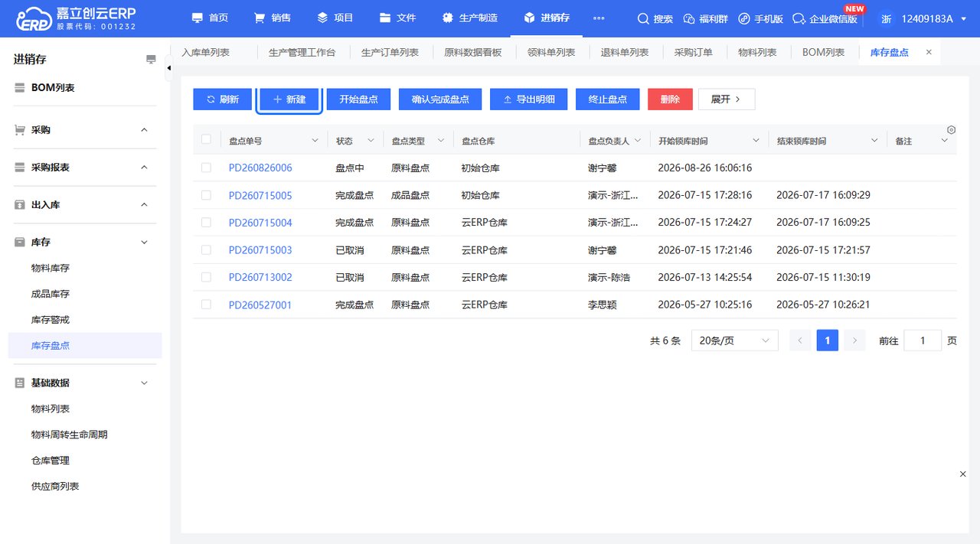The width and height of the screenshot is (980, 544).
Task: Open the search icon in header
Action: click(x=644, y=18)
